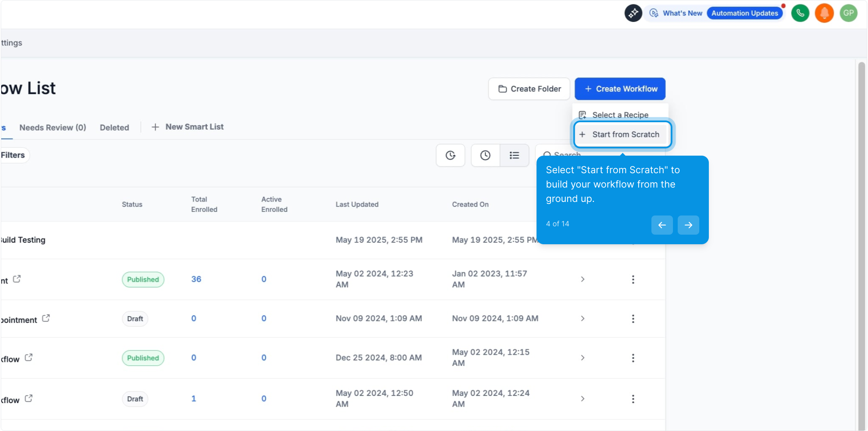Click the Automation Updates badge
Screen dimensions: 868x431
pyautogui.click(x=744, y=13)
